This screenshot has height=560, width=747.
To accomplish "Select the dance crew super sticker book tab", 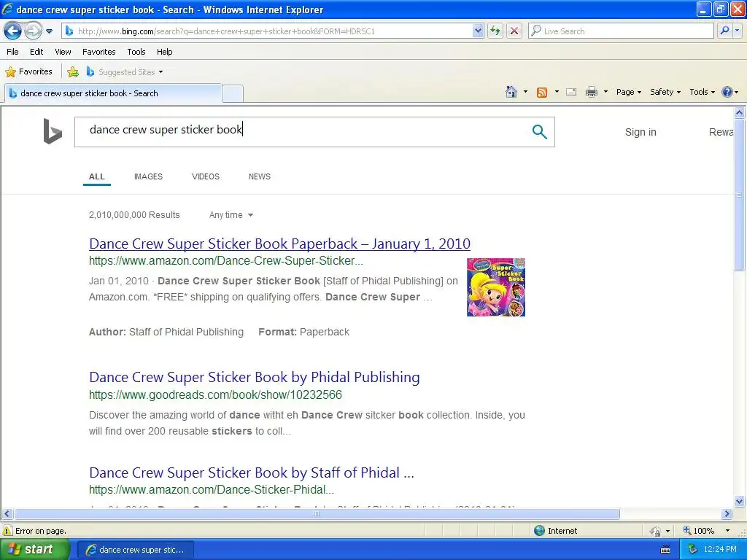I will [x=113, y=93].
